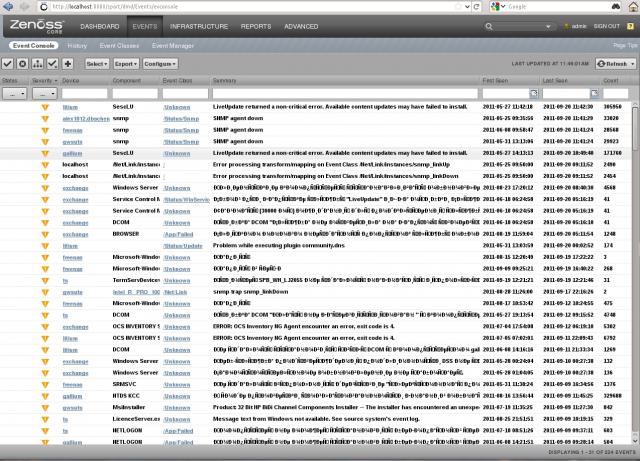Expand the Zenoss search box dropdown arrow
This screenshot has height=461, width=640.
(548, 27)
